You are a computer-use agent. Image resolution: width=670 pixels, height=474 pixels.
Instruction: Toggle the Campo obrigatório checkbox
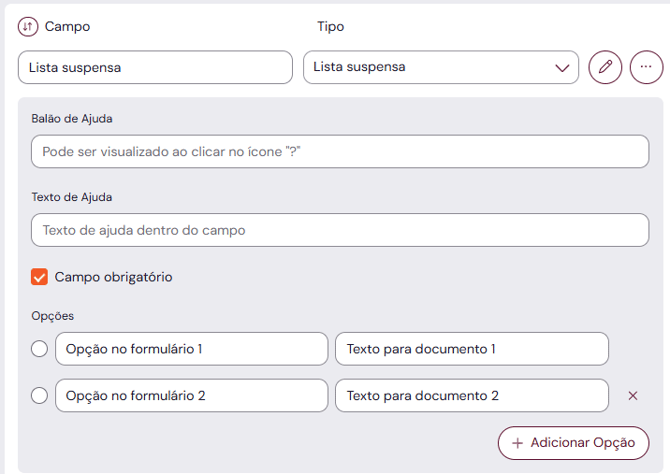point(40,277)
